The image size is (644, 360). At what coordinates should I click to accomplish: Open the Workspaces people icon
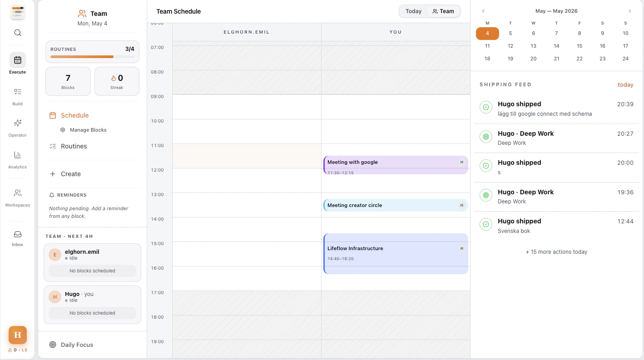[x=18, y=193]
